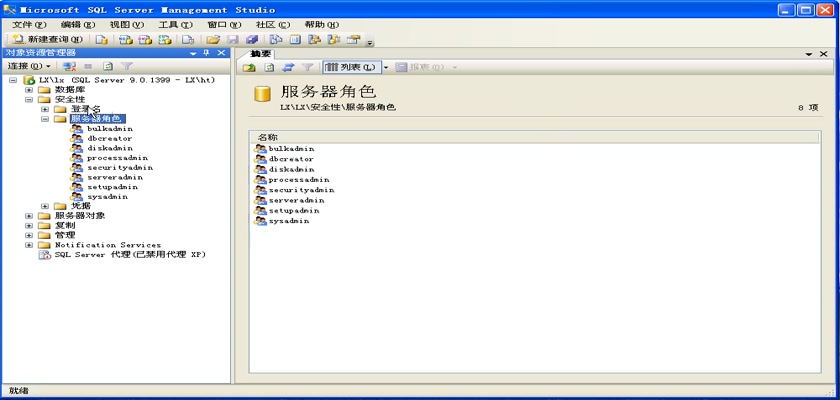This screenshot has height=400, width=840.
Task: Expand the 管理 folder in tree
Action: (x=29, y=235)
